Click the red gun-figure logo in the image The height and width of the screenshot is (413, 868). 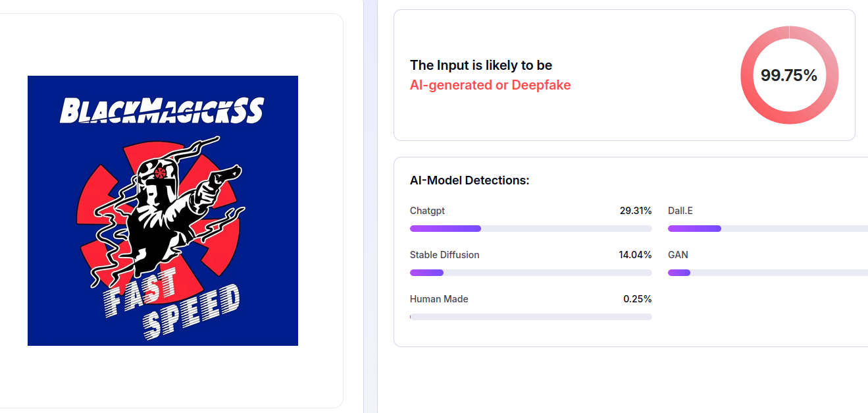coord(165,211)
